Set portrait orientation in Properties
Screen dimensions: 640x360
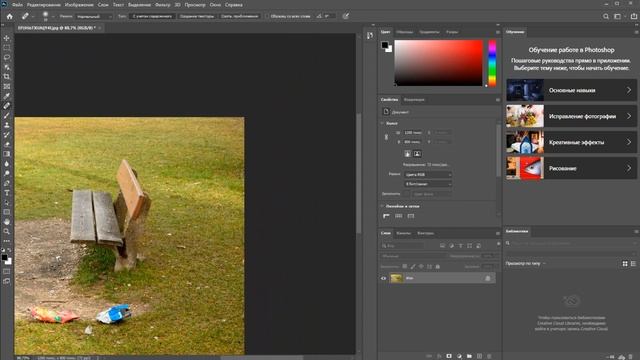[407, 154]
